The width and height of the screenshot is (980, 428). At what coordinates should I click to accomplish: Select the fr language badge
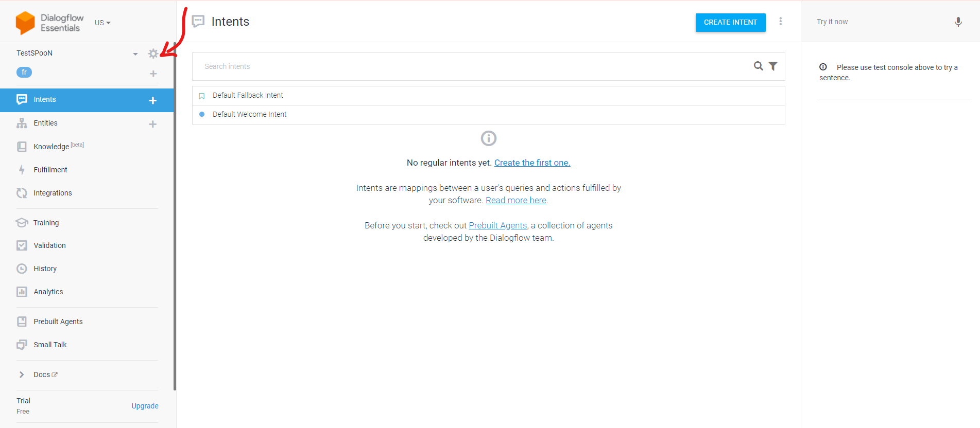[24, 72]
